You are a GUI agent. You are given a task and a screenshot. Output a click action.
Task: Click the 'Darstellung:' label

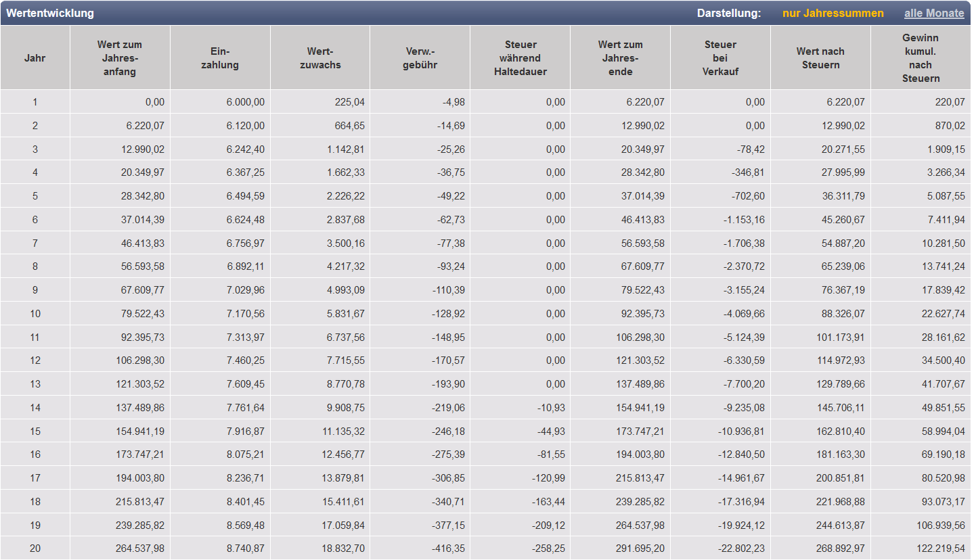click(x=728, y=14)
